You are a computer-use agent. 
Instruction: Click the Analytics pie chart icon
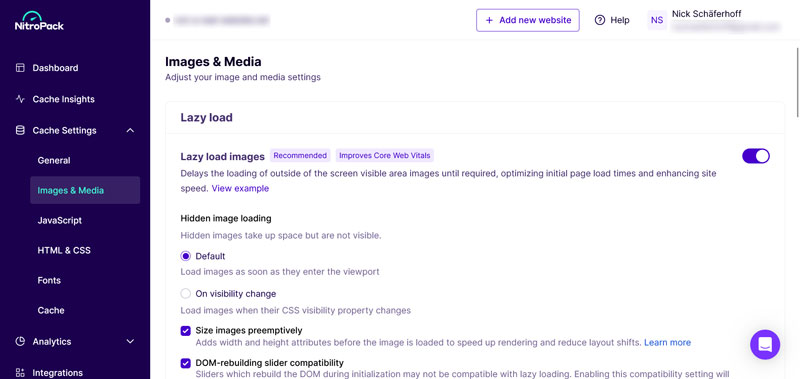pos(20,341)
